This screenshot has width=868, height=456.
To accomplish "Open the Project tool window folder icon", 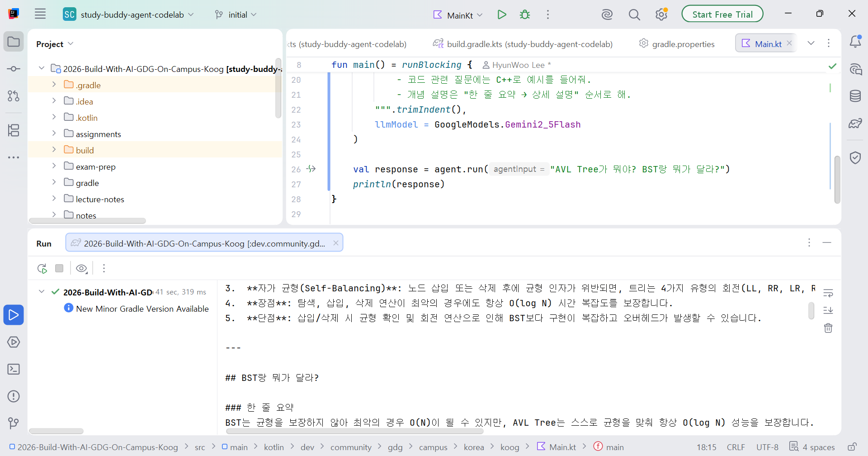I will pyautogui.click(x=14, y=42).
